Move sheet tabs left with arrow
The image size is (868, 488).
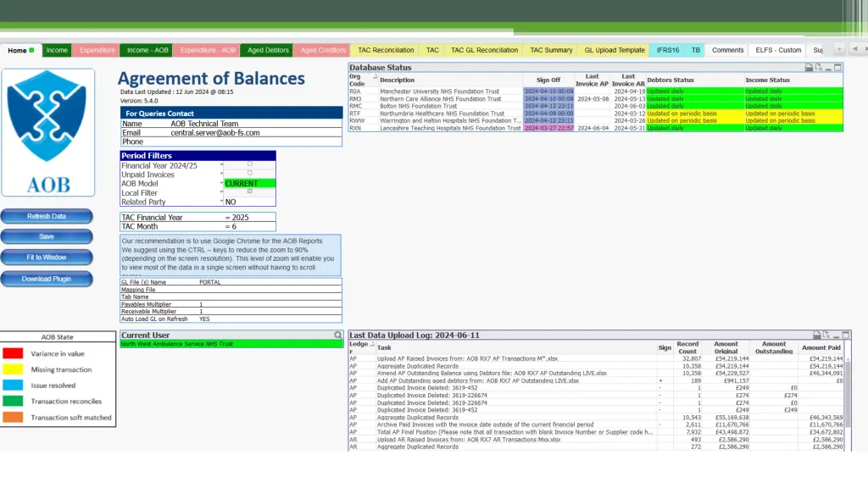854,50
